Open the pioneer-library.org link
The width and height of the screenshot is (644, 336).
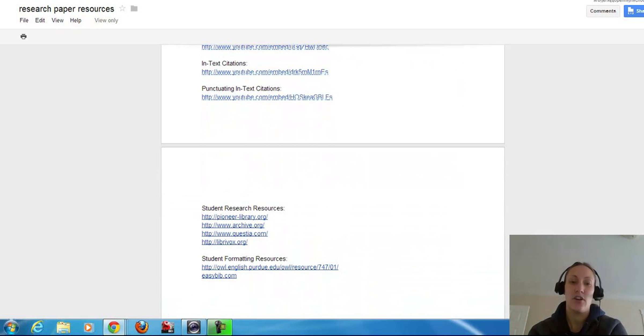pyautogui.click(x=235, y=217)
